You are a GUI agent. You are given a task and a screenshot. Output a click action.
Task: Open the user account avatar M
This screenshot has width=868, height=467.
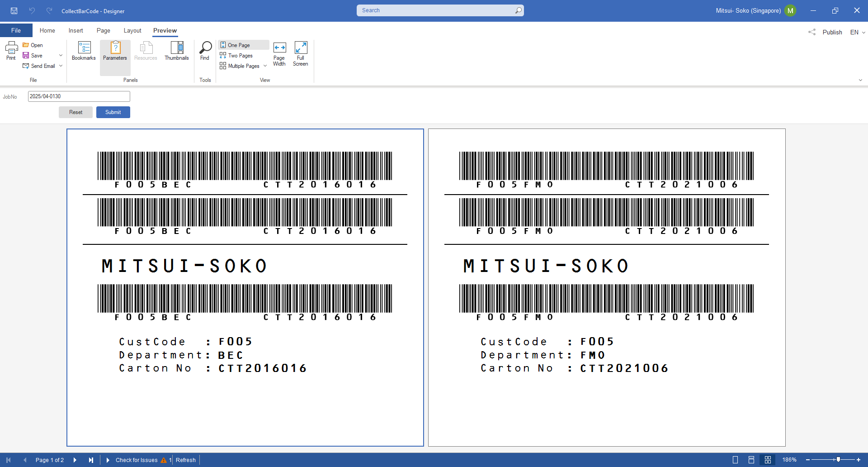tap(790, 10)
